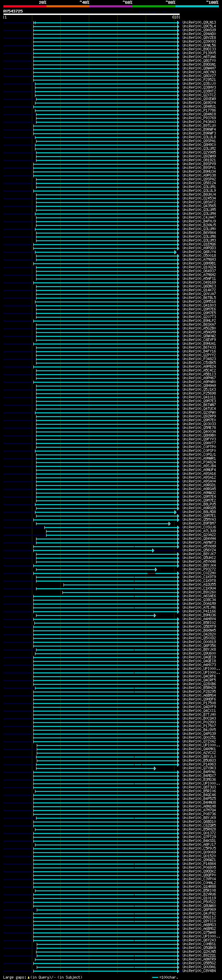Image resolution: width=222 pixels, height=980 pixels.
Task: Open hit UniRef100_Q39093
Action: (199, 41)
